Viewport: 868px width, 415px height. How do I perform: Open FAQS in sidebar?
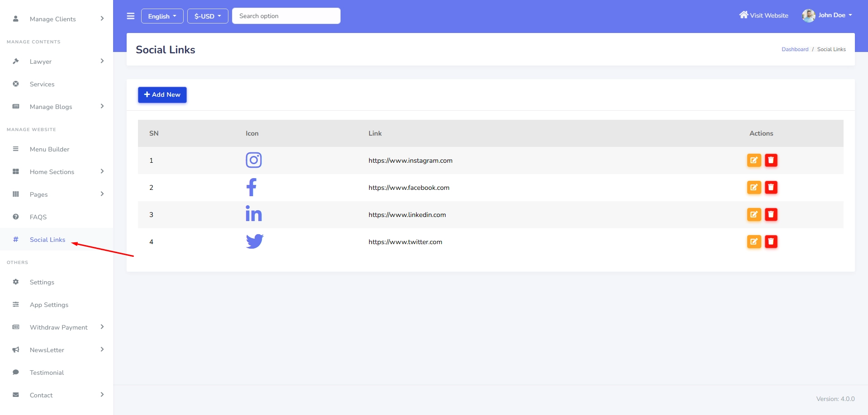click(x=57, y=217)
